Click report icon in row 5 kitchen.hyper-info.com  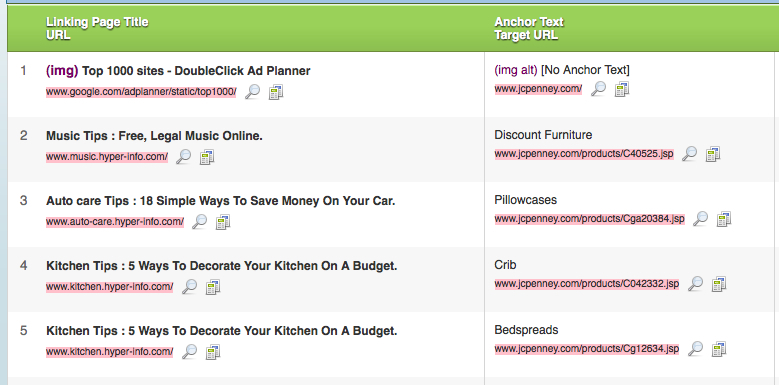point(212,352)
